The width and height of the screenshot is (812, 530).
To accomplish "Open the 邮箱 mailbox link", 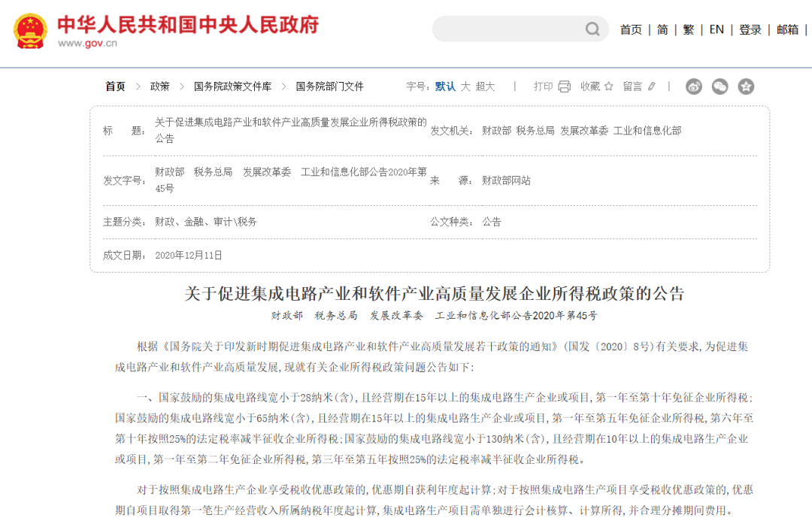I will [x=787, y=29].
